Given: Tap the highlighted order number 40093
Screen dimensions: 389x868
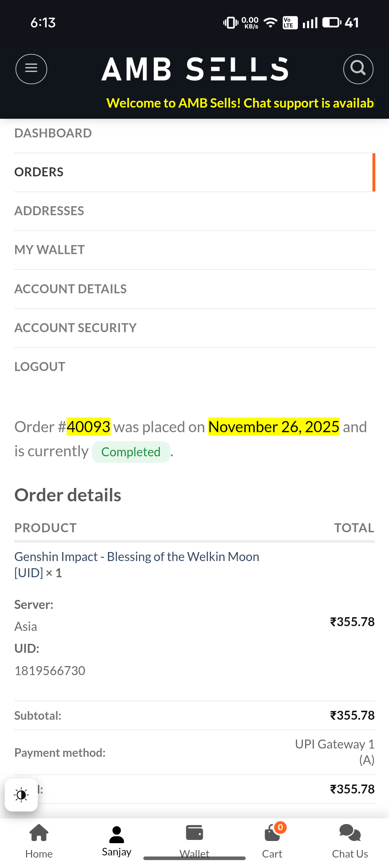Looking at the screenshot, I should pyautogui.click(x=89, y=427).
